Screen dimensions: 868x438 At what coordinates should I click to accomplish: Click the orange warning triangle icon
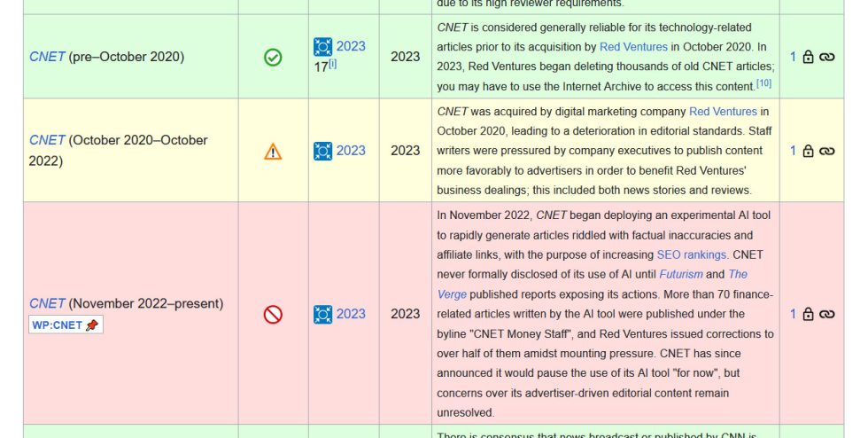pos(273,151)
